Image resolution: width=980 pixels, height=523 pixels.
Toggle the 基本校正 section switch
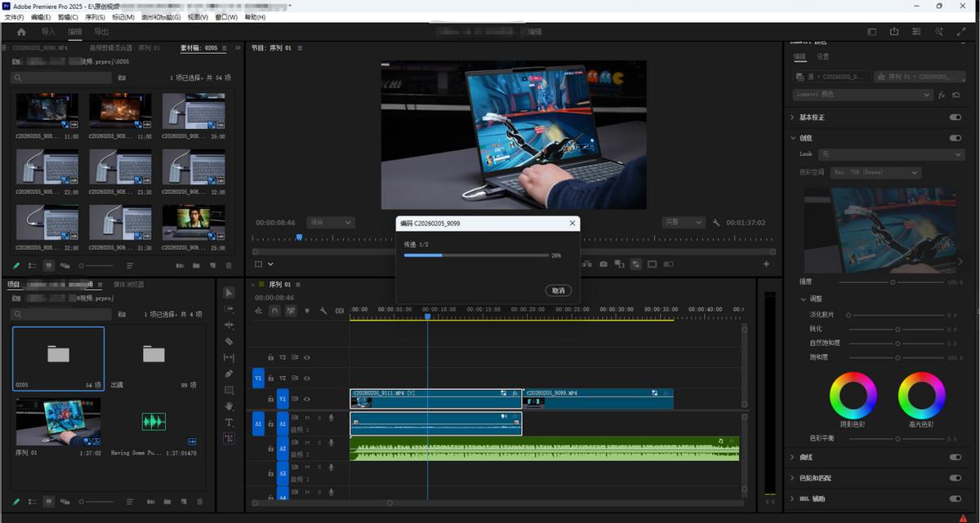point(955,117)
